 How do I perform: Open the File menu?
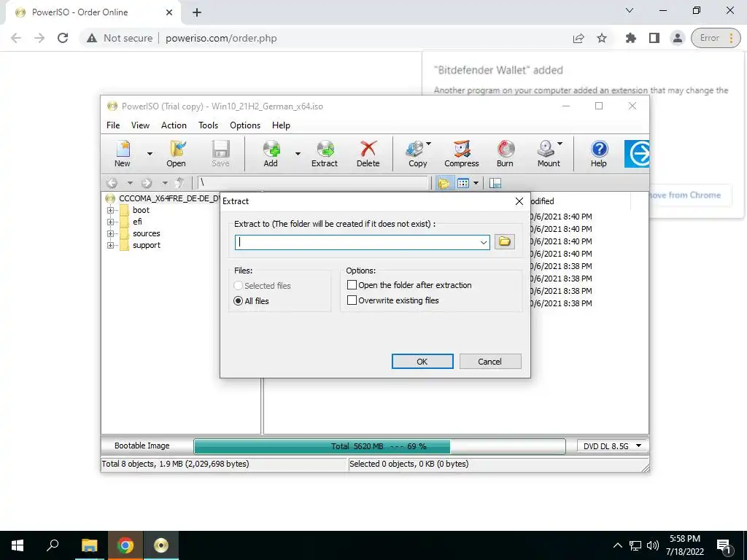[x=113, y=125]
